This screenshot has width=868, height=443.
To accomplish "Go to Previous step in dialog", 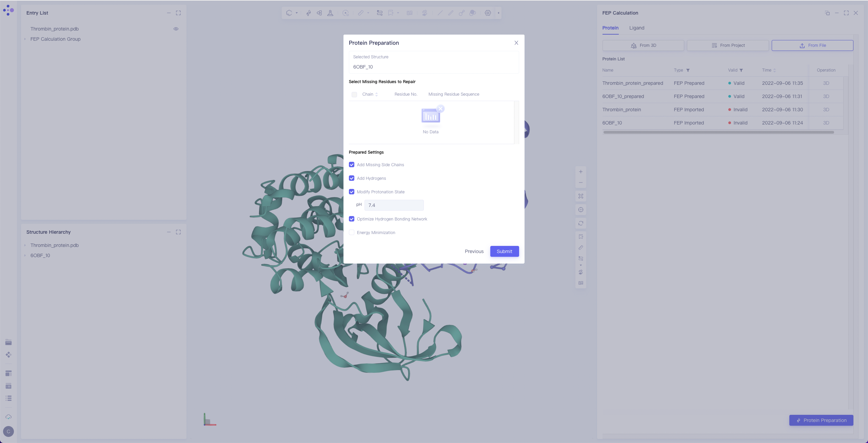I will pyautogui.click(x=474, y=251).
